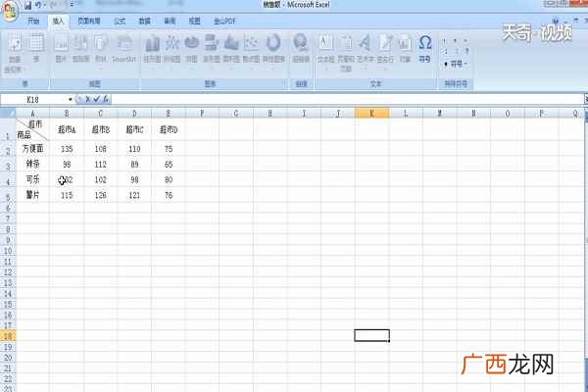Image resolution: width=588 pixels, height=392 pixels.
Task: Undo the last action in the quick access toolbar
Action: [x=38, y=5]
